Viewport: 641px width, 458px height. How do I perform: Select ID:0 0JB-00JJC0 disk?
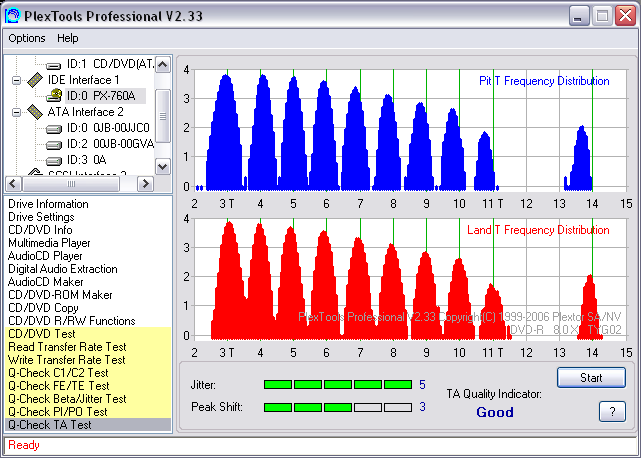click(x=108, y=128)
